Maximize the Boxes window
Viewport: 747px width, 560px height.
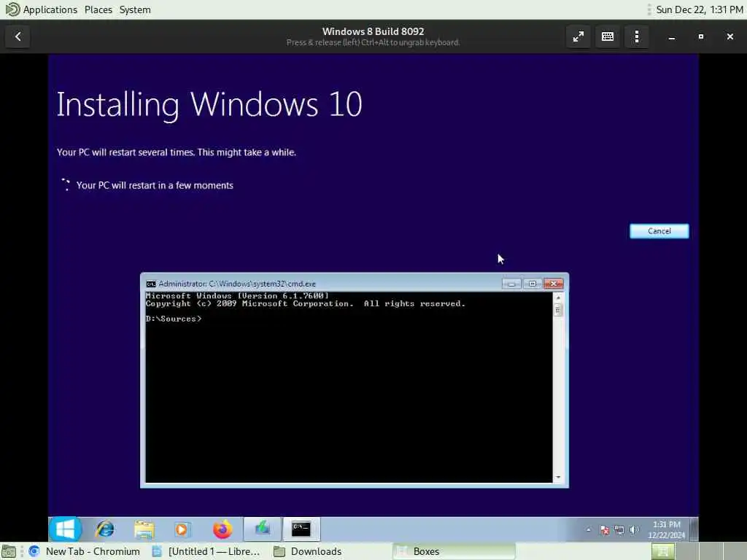(701, 36)
